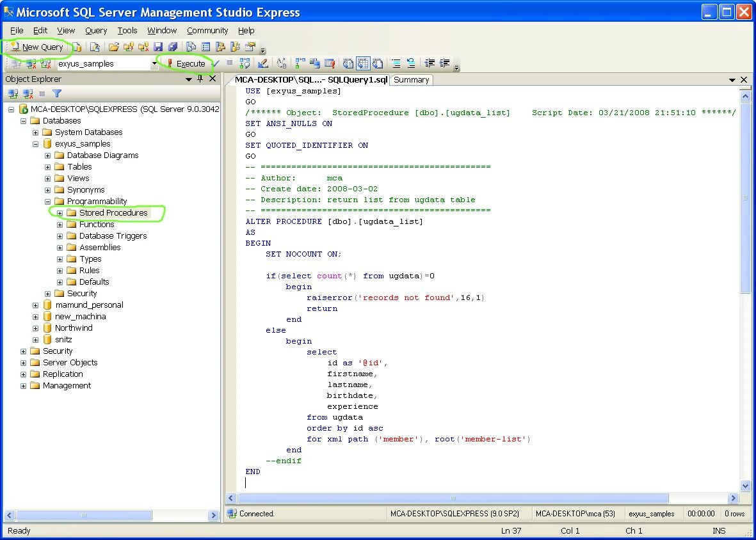Show Object Explorer via toolbar icon

(x=220, y=47)
